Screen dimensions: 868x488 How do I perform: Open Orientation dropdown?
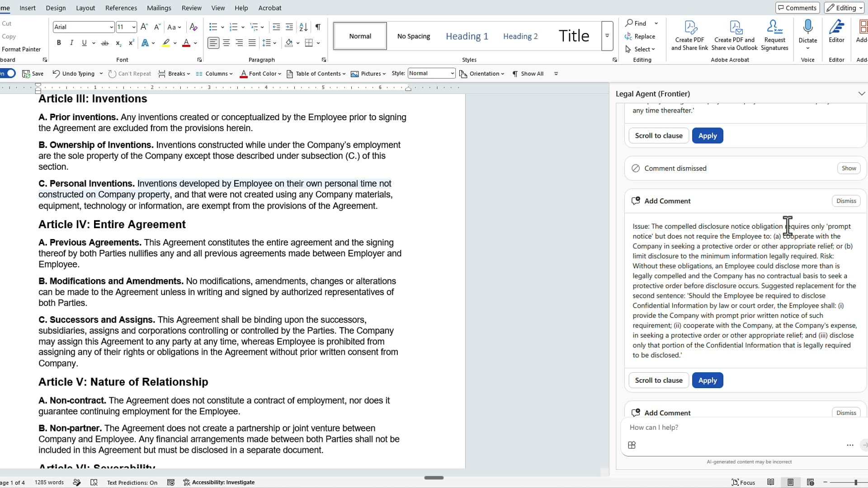point(481,74)
